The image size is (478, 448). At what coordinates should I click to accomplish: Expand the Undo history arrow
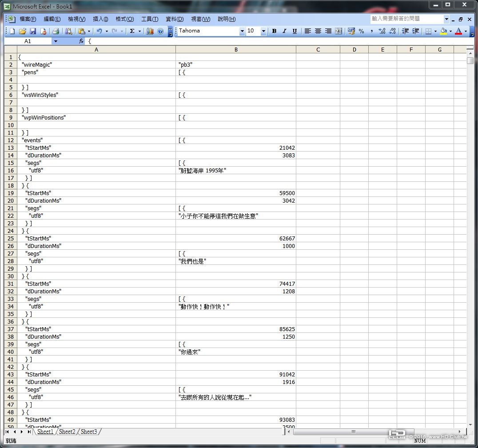107,31
